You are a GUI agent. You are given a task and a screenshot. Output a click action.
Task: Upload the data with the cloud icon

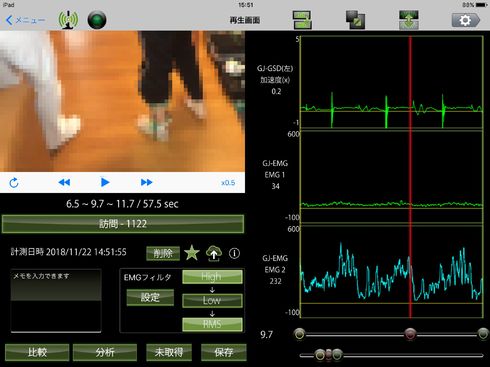(x=214, y=253)
